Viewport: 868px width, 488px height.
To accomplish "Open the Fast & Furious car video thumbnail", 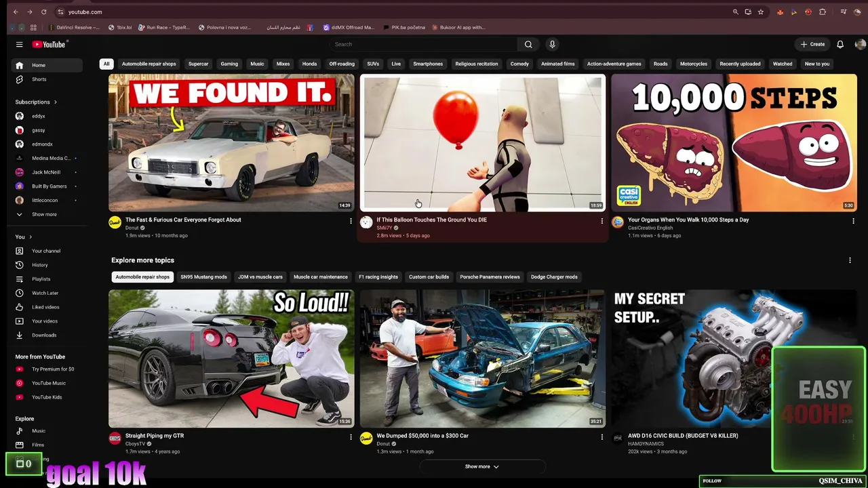I will pyautogui.click(x=231, y=143).
